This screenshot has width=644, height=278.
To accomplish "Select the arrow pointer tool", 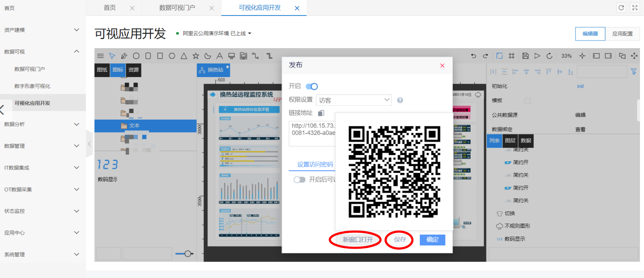I will coord(112,56).
